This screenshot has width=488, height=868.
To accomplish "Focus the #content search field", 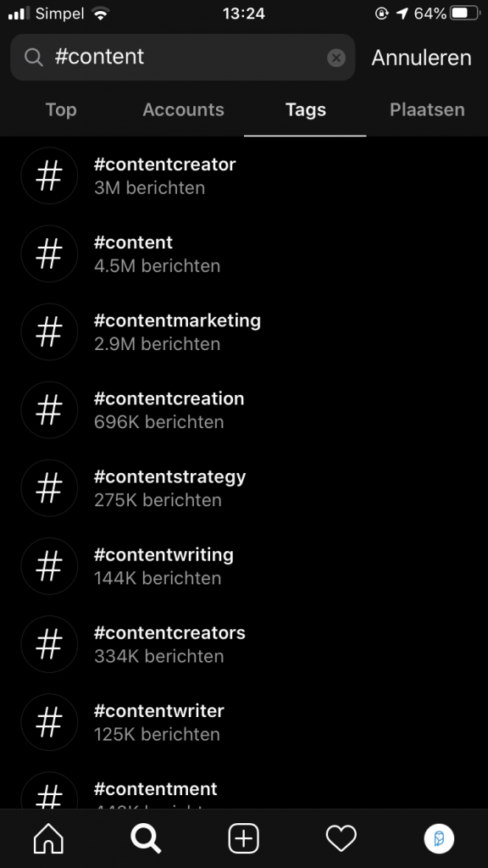I will click(183, 57).
